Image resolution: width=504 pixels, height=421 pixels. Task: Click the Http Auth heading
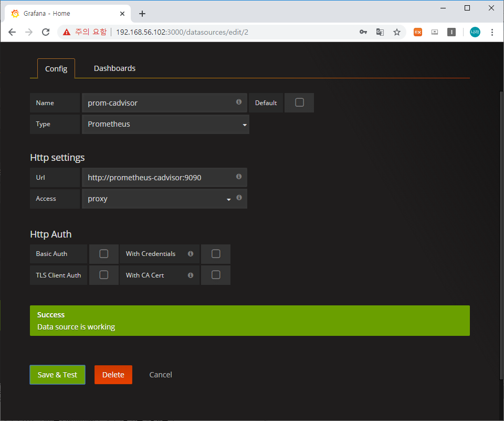51,234
